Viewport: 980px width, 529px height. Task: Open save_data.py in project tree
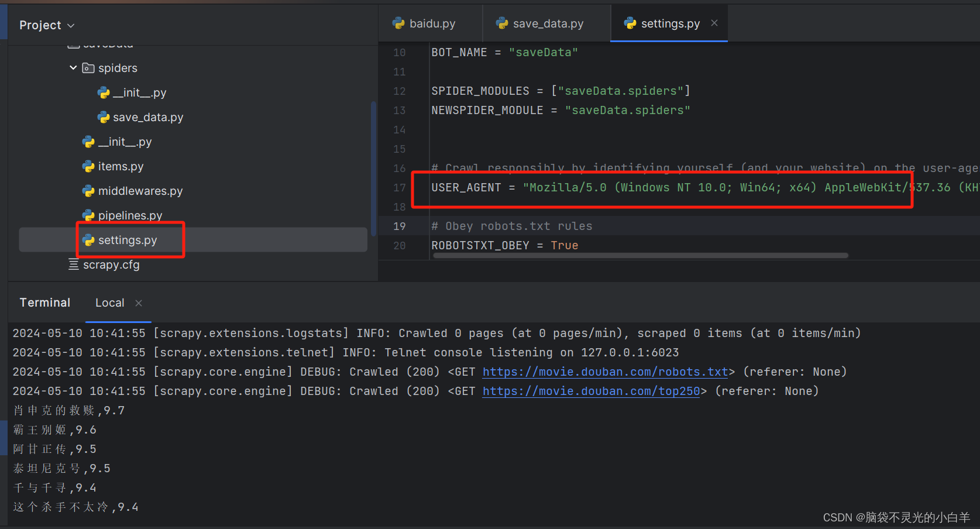coord(148,117)
